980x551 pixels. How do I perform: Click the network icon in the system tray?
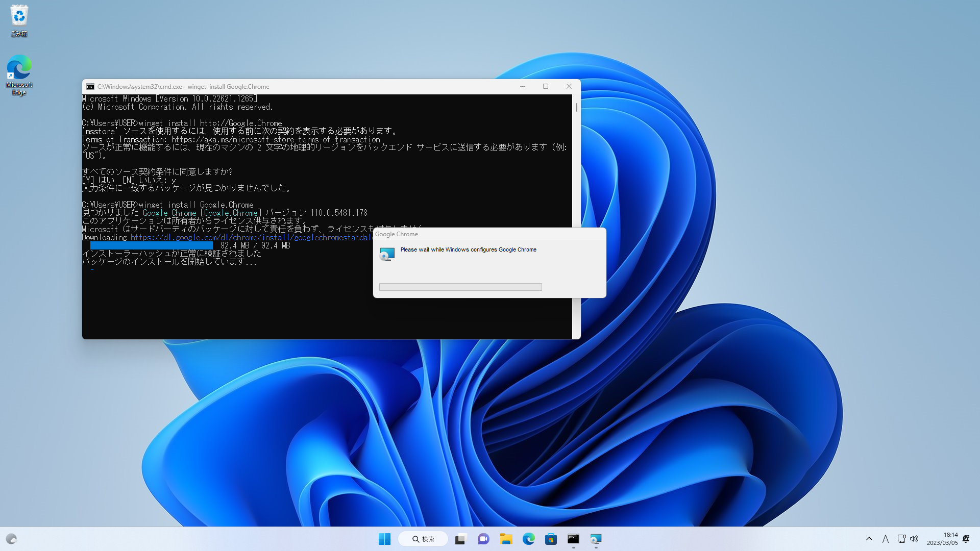point(901,539)
